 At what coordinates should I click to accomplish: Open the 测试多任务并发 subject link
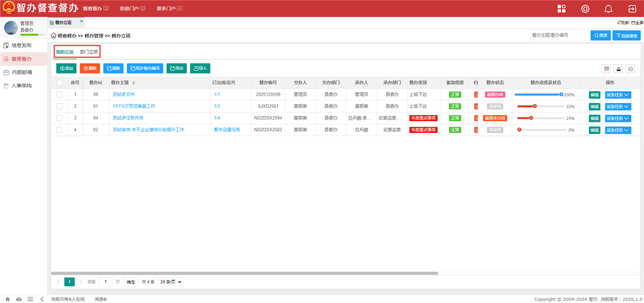(128, 118)
